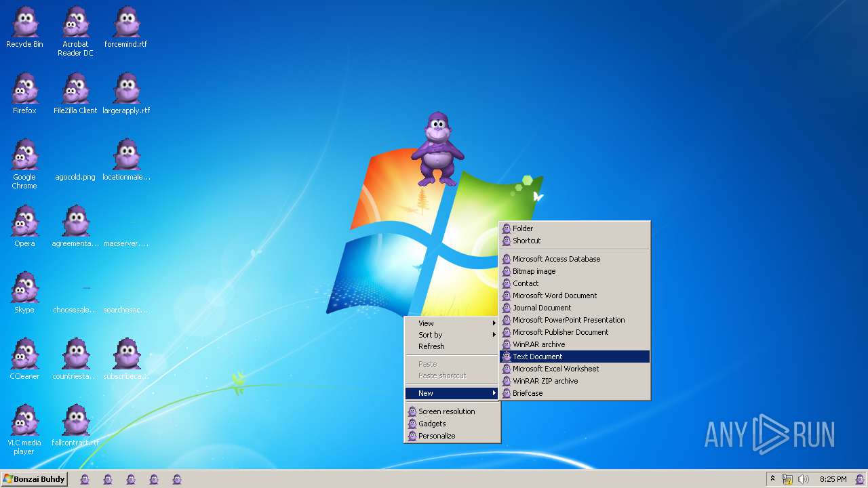Create new WinRAR ZIP archive
This screenshot has height=488, width=868.
574,381
